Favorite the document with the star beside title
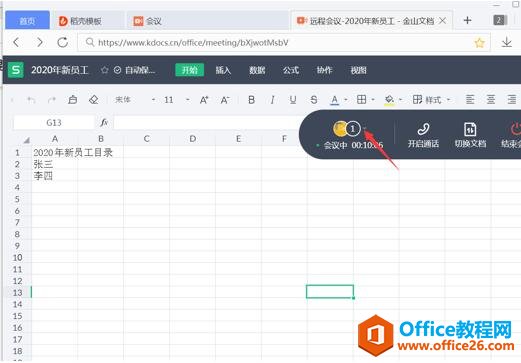The image size is (521, 363). tap(104, 70)
